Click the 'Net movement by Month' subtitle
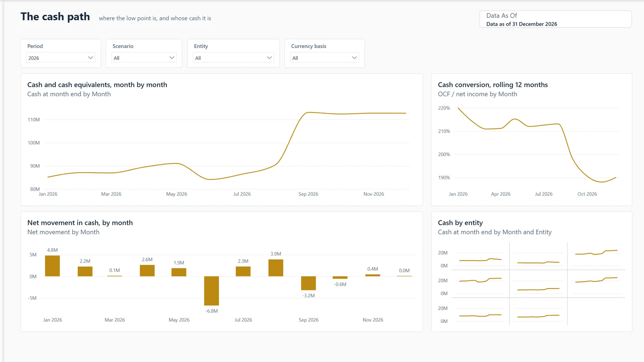 click(63, 232)
